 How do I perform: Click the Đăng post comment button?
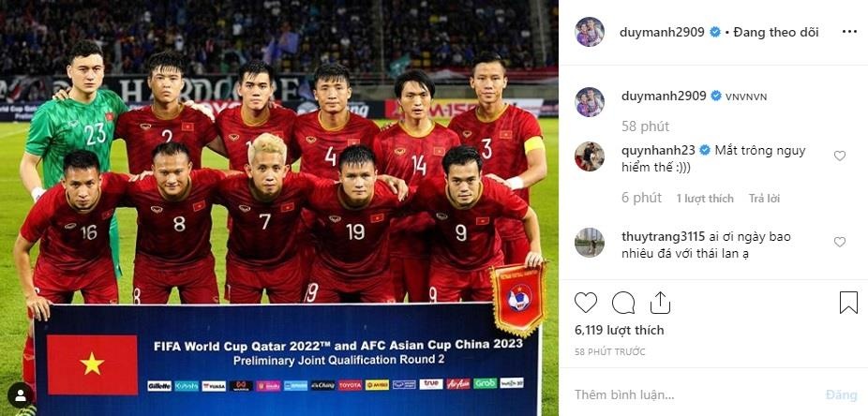842,395
